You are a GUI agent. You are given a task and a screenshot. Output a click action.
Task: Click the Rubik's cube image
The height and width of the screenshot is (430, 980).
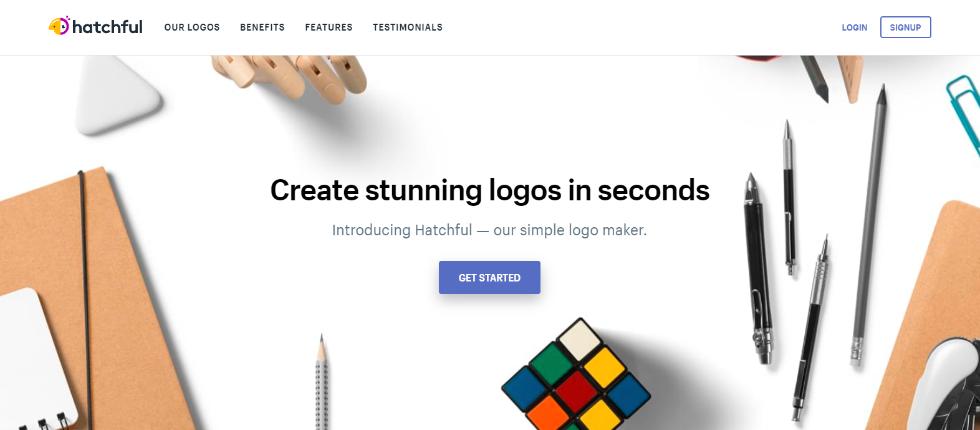pyautogui.click(x=575, y=374)
